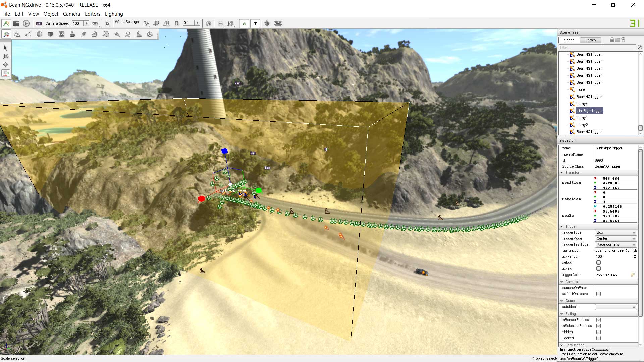Select the 'clone' tree item

581,89
